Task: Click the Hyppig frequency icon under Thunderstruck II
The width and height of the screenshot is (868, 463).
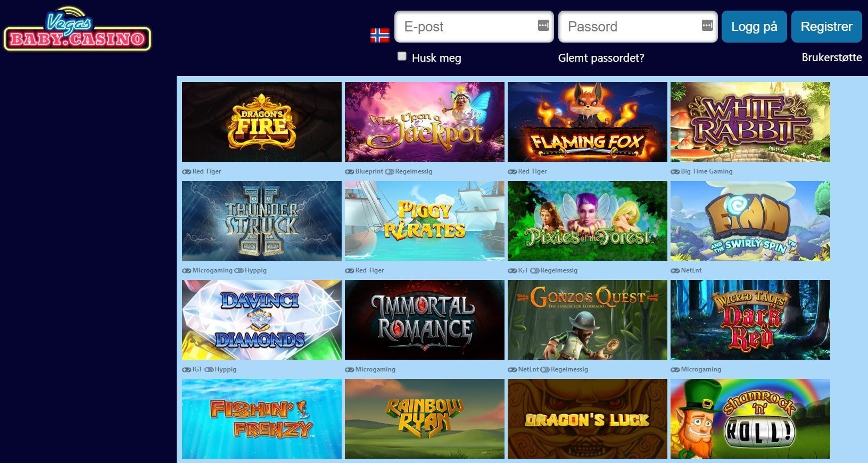Action: [239, 270]
